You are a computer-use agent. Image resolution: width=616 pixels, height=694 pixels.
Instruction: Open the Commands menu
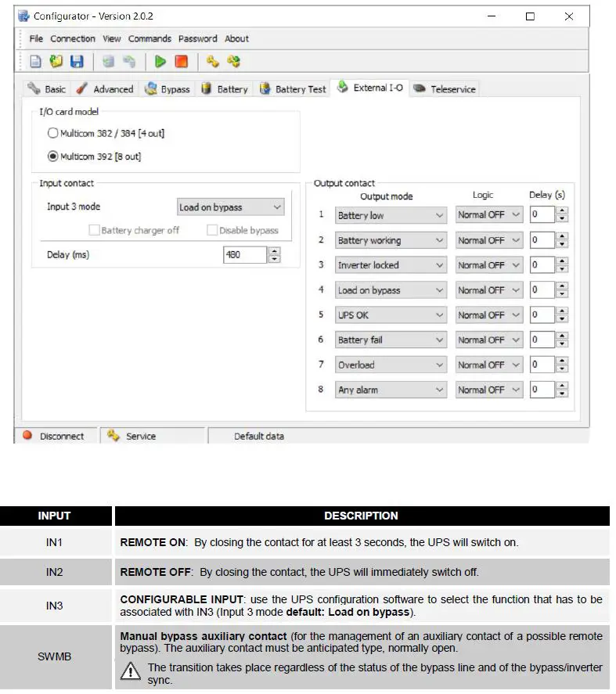(x=149, y=38)
